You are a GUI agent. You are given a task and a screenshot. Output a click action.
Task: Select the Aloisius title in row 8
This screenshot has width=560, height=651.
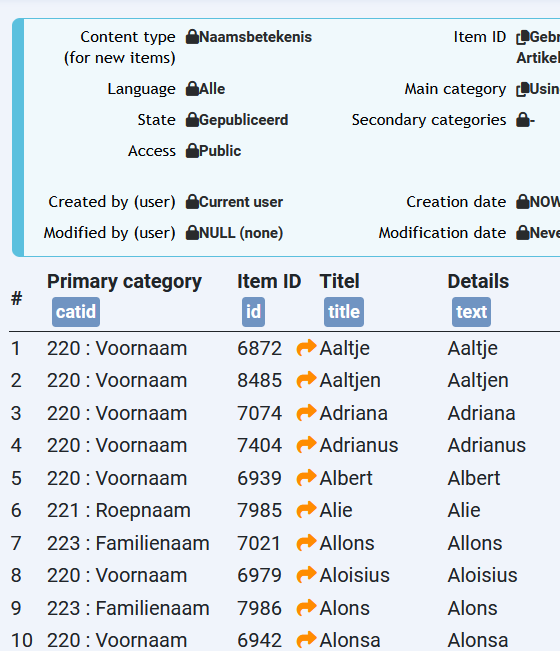click(355, 575)
